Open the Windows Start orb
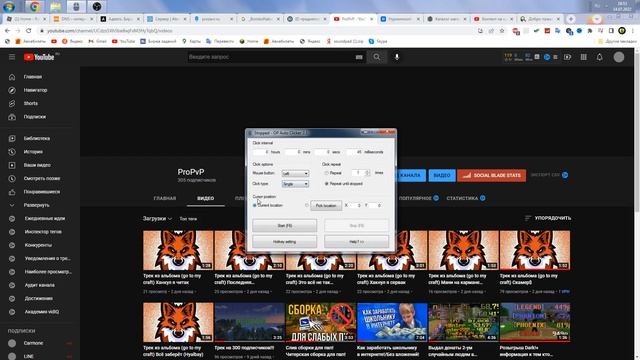The image size is (640, 360). 9,7
